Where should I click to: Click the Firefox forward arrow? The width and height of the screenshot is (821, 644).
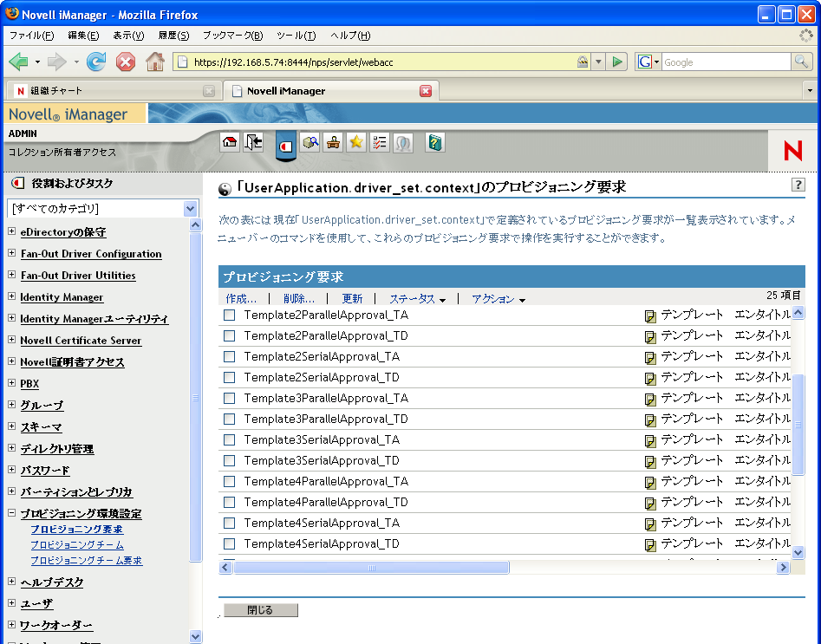(56, 62)
